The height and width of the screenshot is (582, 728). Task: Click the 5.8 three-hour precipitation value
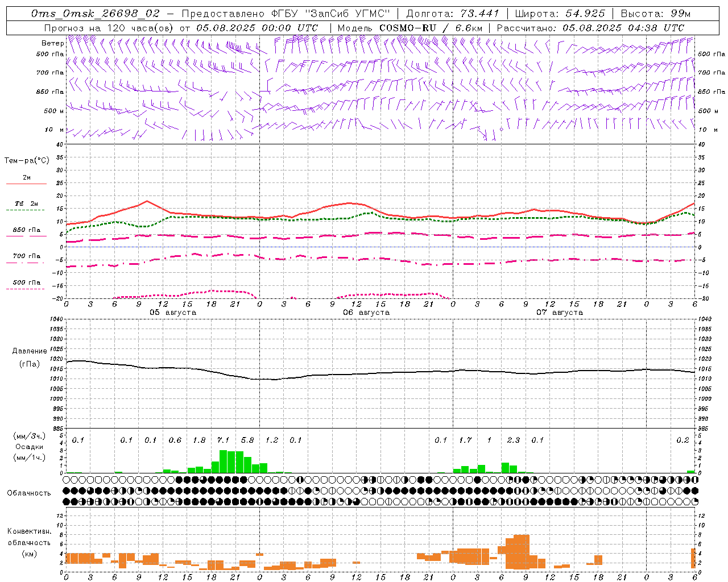pyautogui.click(x=247, y=440)
